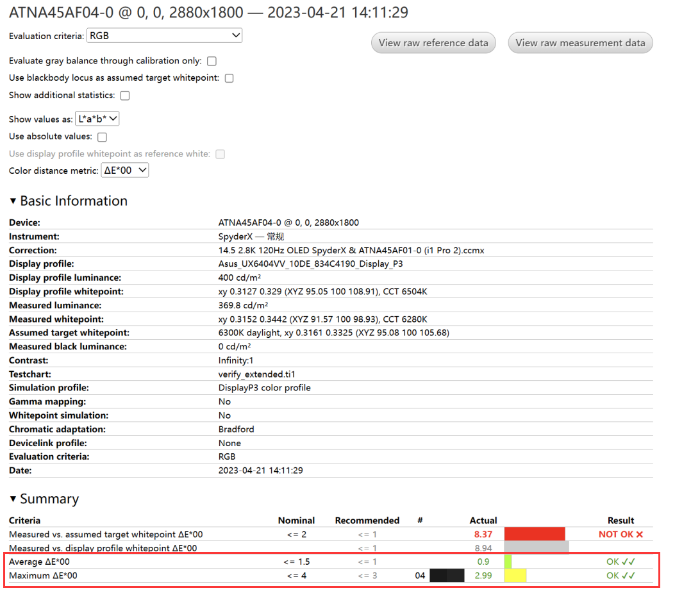This screenshot has width=700, height=593.
Task: Tick the blackbody locus whitepoint checkbox
Action: coord(229,78)
